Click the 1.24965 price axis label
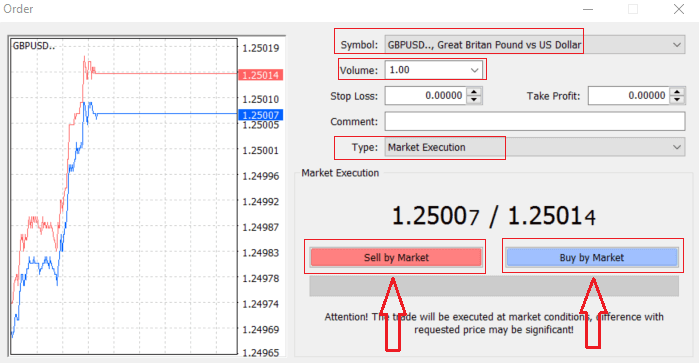The width and height of the screenshot is (699, 363). point(261,353)
